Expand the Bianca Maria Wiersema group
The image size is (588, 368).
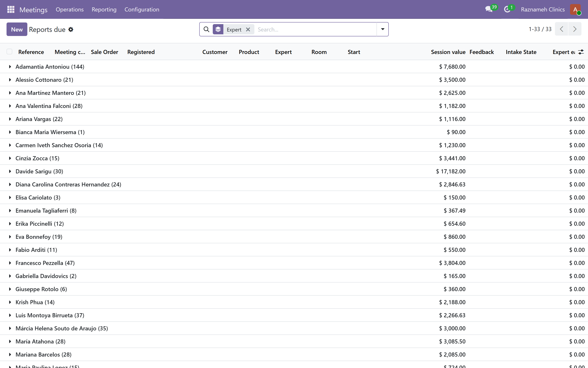click(x=10, y=132)
